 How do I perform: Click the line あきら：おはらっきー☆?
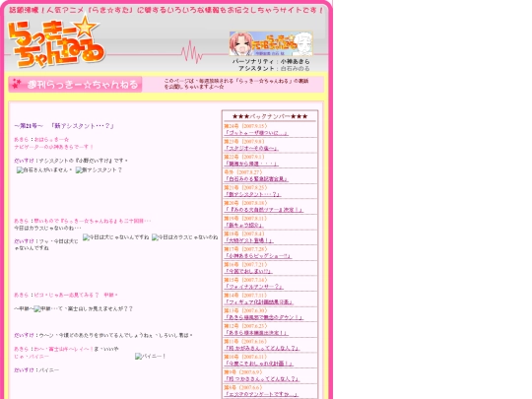click(41, 140)
